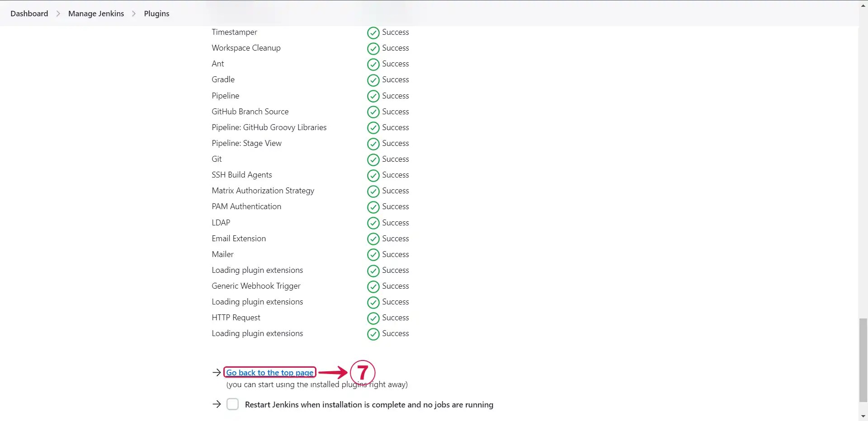
Task: Click the Gradle plugin name
Action: 223,80
